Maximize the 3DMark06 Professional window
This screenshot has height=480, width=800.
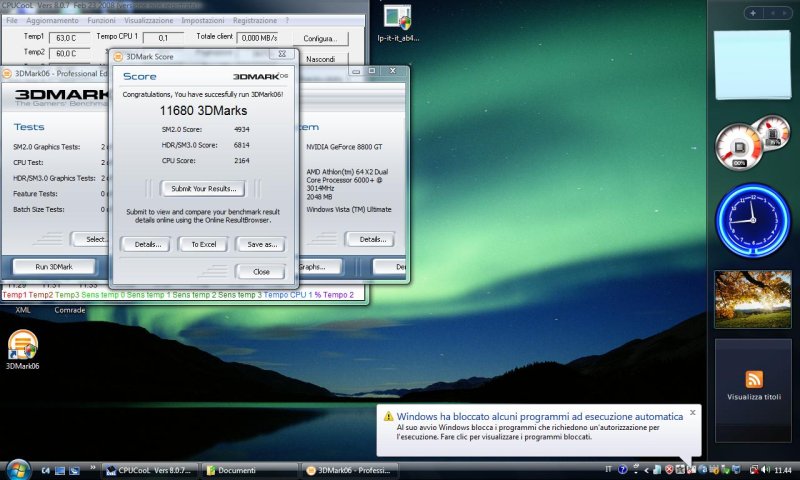click(372, 71)
